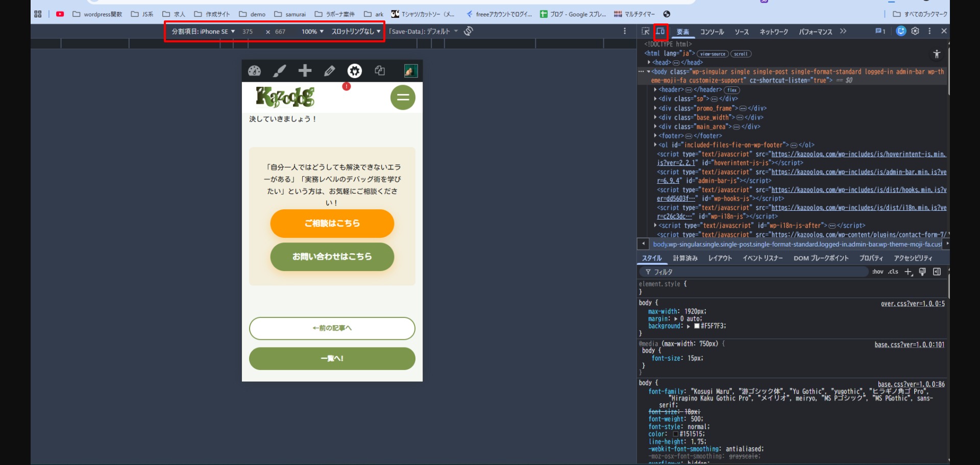The height and width of the screenshot is (465, 980).
Task: Expand the header element node
Action: tap(655, 90)
